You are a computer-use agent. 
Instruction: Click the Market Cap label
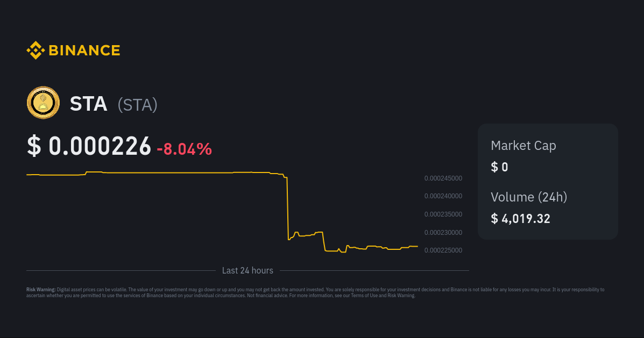point(523,146)
